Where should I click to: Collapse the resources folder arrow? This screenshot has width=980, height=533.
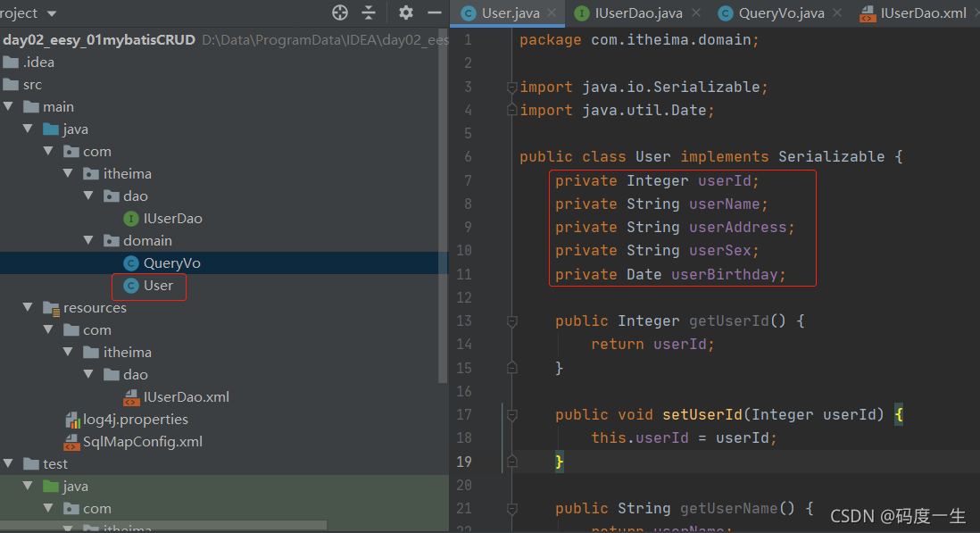coord(29,307)
